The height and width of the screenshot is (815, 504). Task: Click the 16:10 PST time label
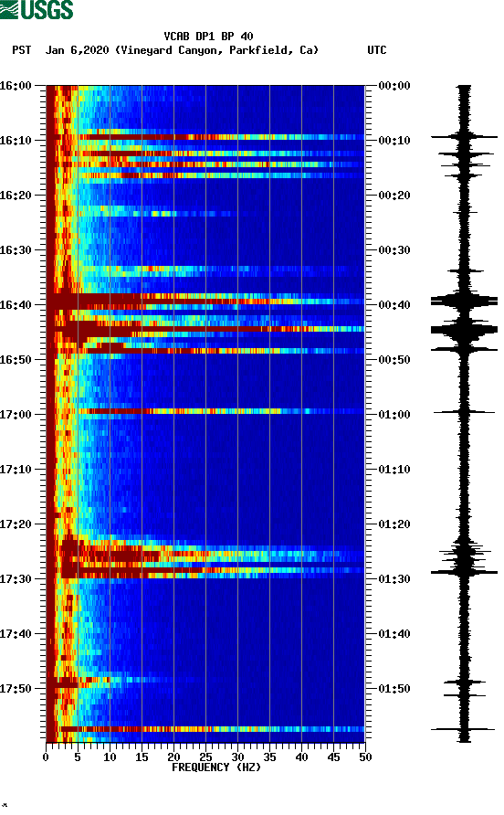[16, 141]
